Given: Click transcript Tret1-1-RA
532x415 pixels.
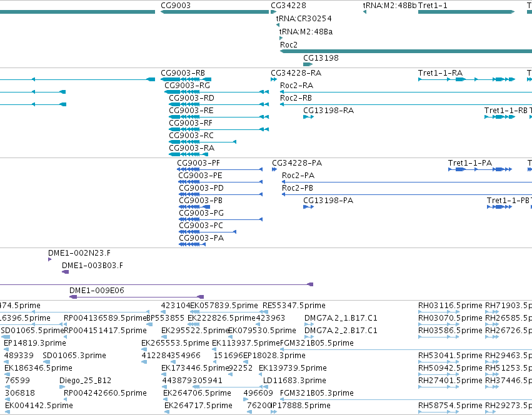Looking at the screenshot, I should click(x=440, y=73).
